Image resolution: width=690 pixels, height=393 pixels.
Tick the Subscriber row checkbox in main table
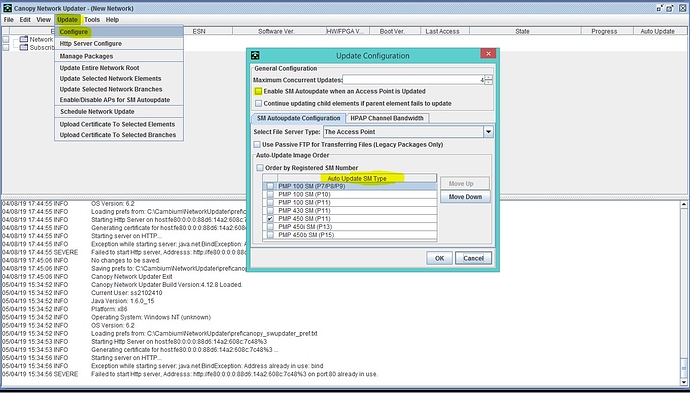point(6,48)
